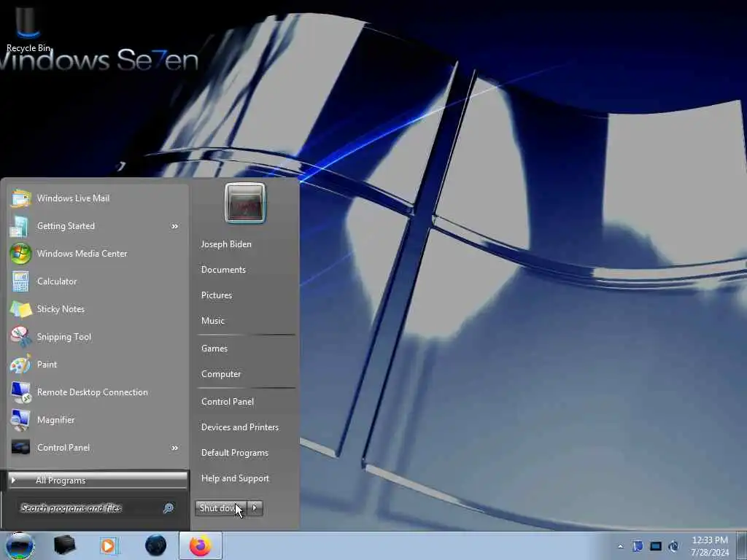Open the clock and date display
The image size is (747, 560).
(x=710, y=546)
